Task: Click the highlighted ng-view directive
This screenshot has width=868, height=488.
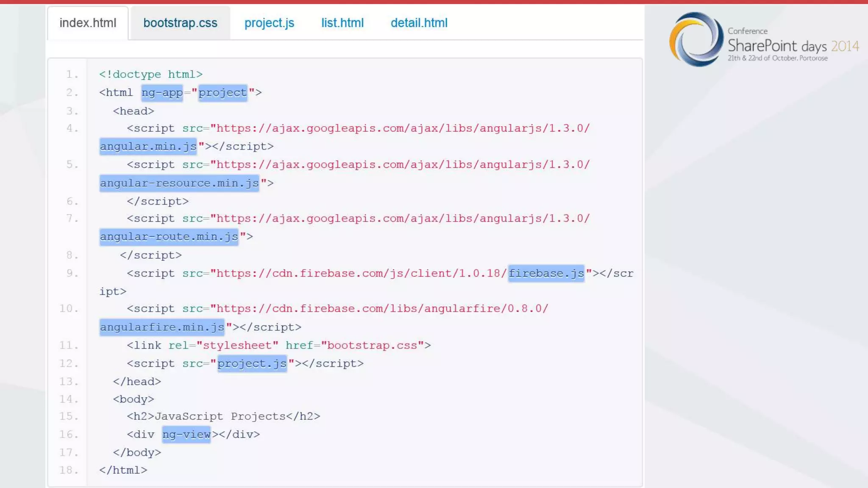Action: (186, 435)
